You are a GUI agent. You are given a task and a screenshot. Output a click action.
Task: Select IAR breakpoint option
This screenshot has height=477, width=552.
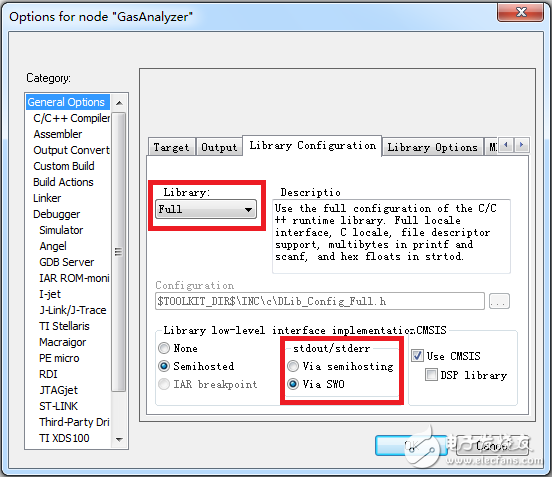tap(208, 384)
